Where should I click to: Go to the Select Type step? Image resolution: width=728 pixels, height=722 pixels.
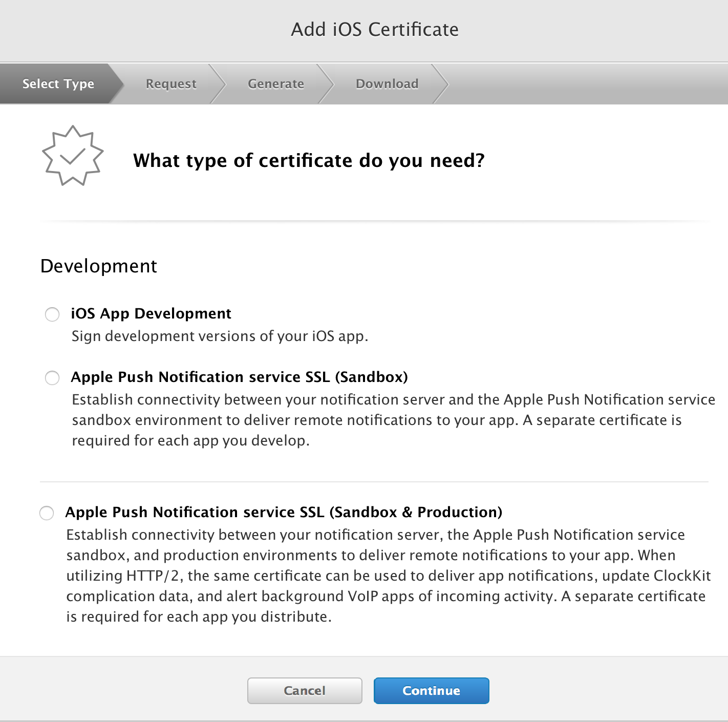(58, 83)
